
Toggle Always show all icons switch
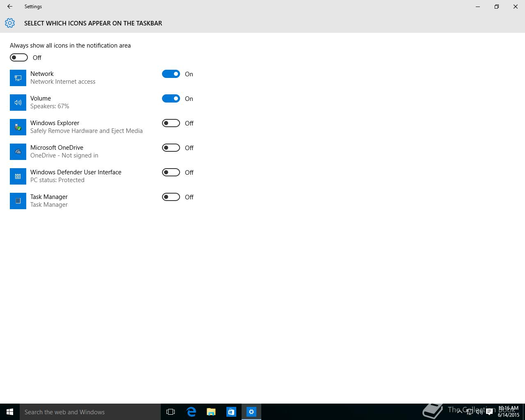coord(19,57)
